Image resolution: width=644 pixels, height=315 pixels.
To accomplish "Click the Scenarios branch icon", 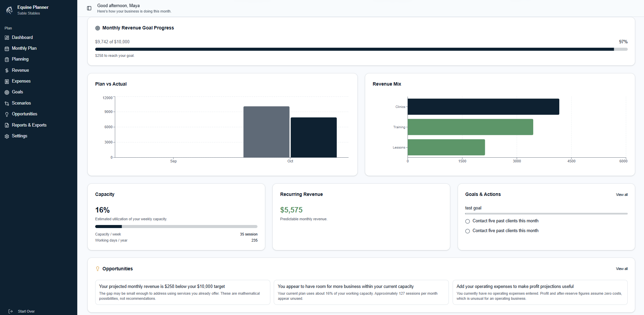I will pos(7,104).
